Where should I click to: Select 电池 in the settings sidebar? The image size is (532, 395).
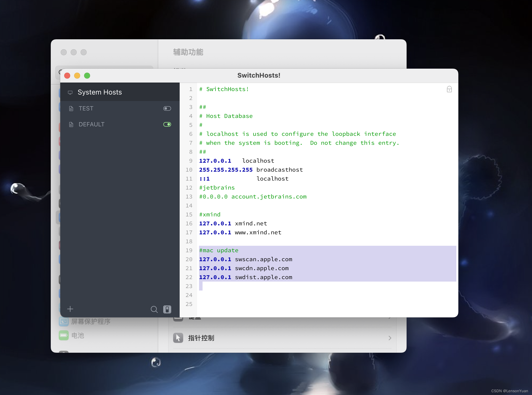tap(78, 336)
